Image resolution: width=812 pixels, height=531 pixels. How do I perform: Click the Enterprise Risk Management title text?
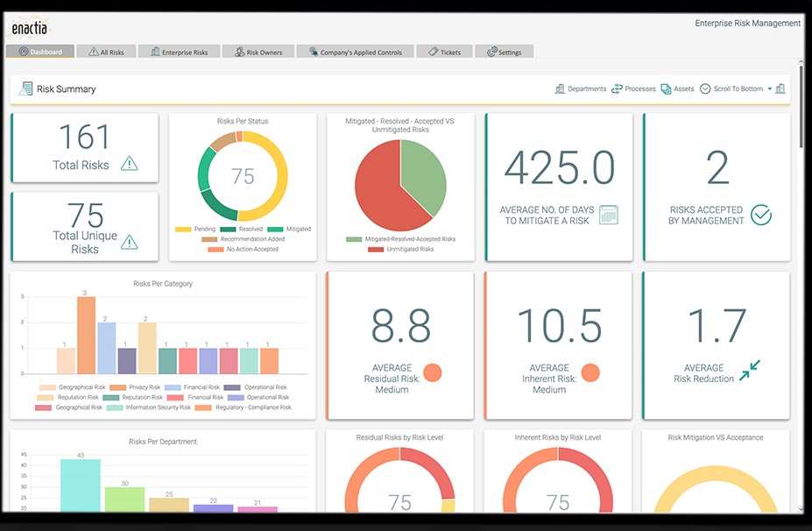(747, 24)
